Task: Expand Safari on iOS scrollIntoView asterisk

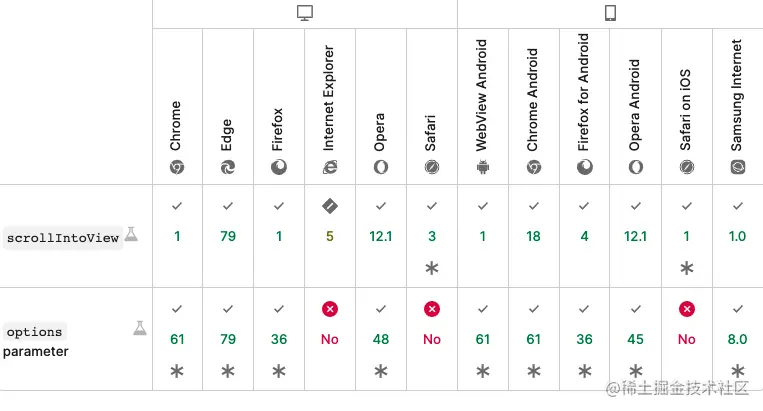Action: [x=686, y=268]
